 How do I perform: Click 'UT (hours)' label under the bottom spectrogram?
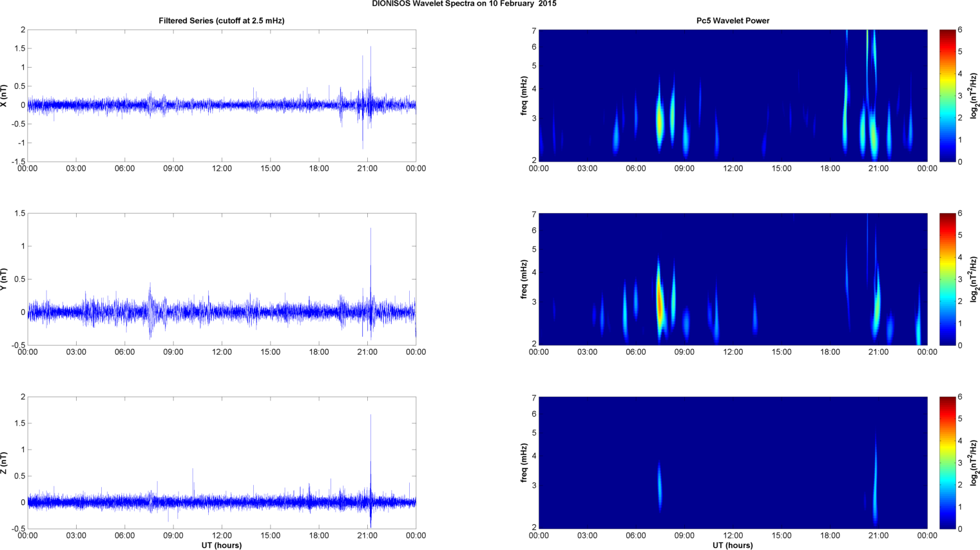pos(733,545)
